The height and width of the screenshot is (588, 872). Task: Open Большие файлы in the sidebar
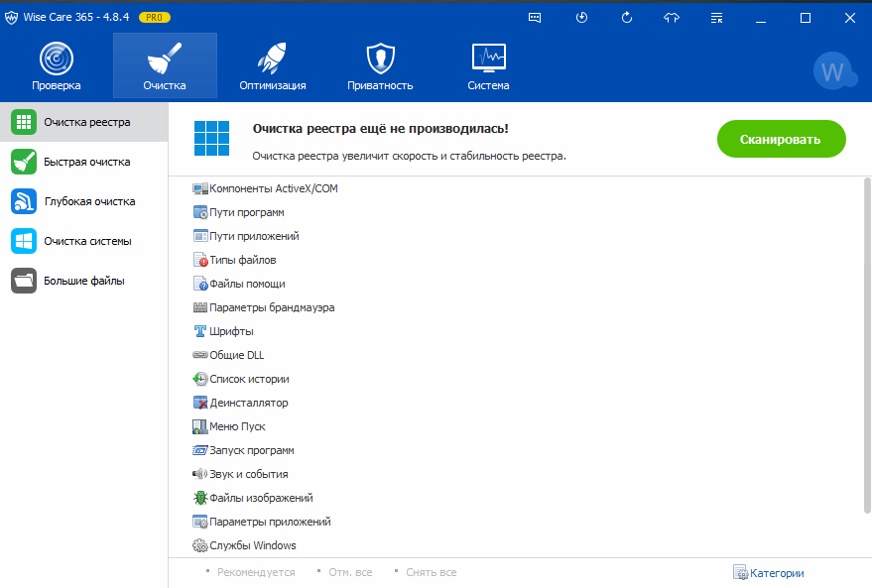point(84,281)
